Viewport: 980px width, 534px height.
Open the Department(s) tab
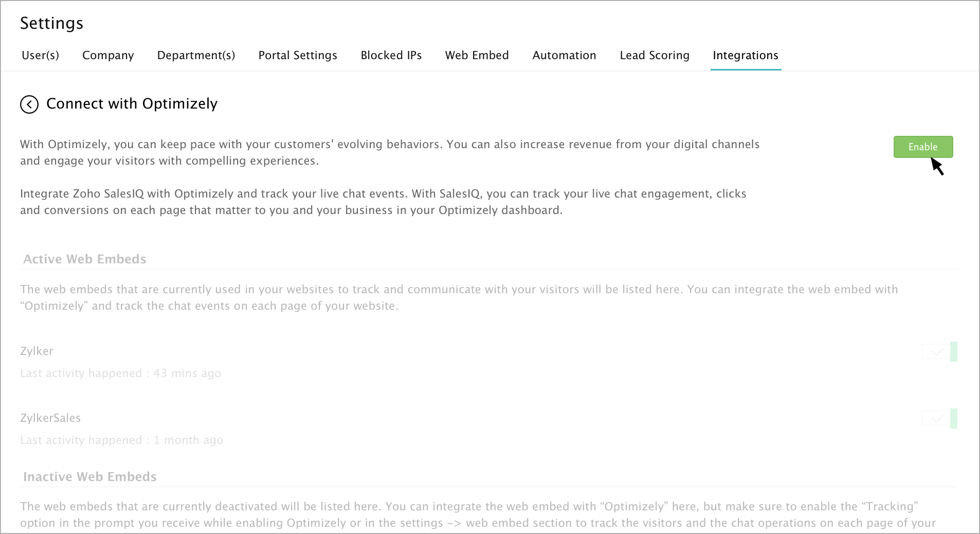pos(196,55)
